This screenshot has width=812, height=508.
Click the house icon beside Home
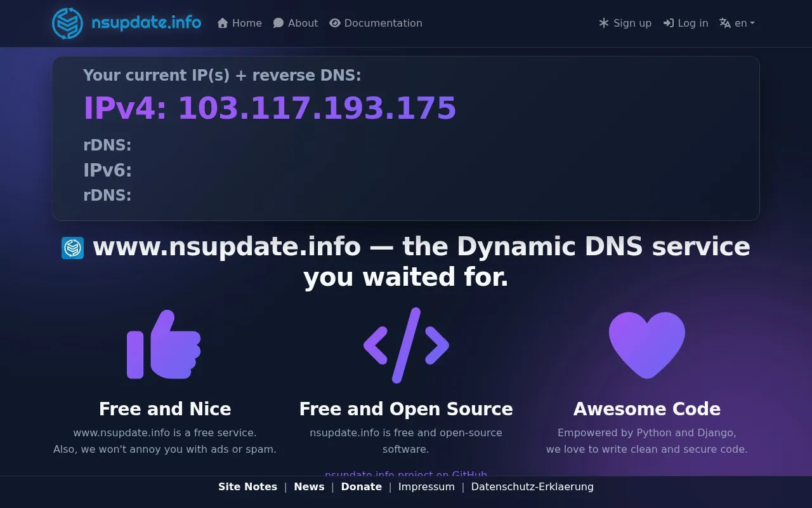(x=223, y=23)
